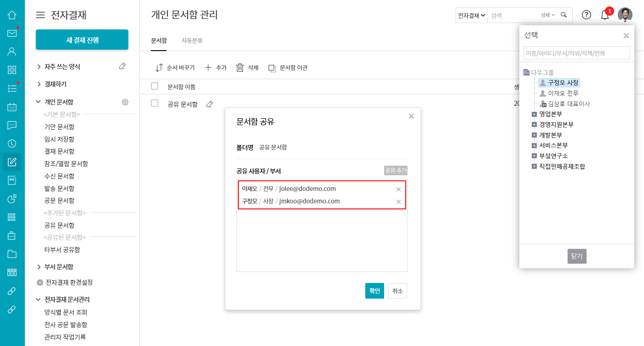This screenshot has width=644, height=346.
Task: Open the mail icon in sidebar
Action: tap(12, 33)
